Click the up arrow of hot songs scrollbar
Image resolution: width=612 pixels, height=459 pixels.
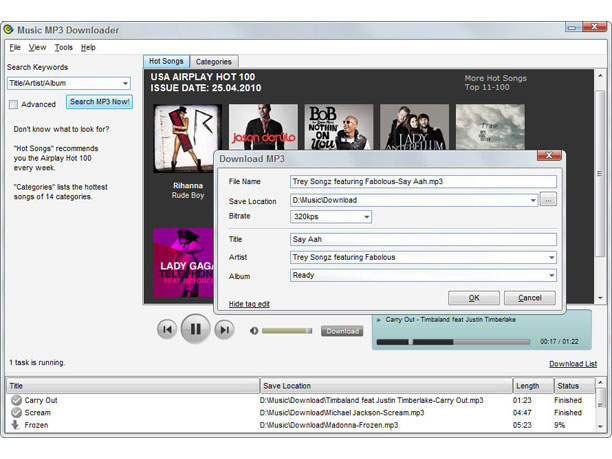pos(600,75)
